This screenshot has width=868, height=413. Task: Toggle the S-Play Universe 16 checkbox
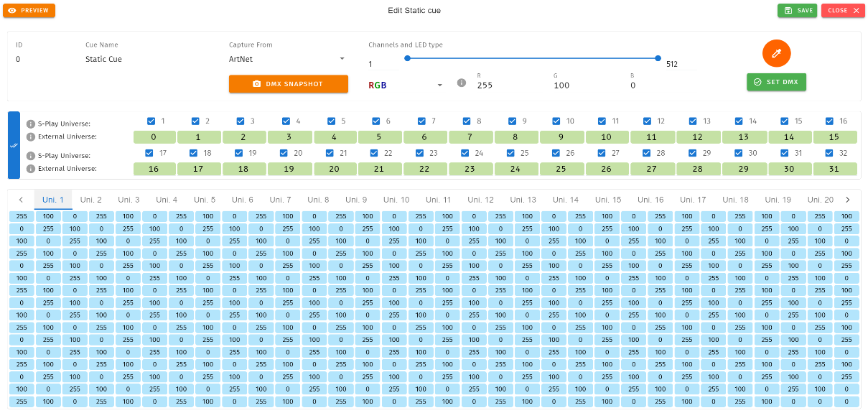(x=829, y=121)
